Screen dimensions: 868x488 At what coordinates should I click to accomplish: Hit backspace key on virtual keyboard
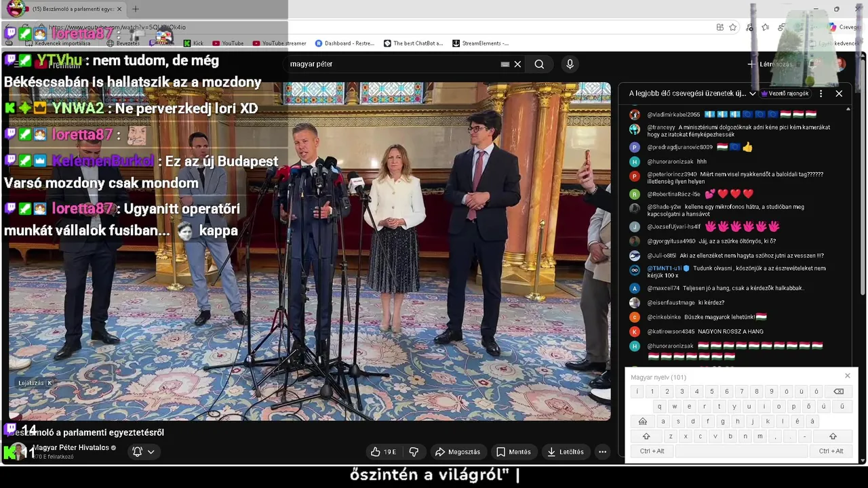[x=838, y=392]
